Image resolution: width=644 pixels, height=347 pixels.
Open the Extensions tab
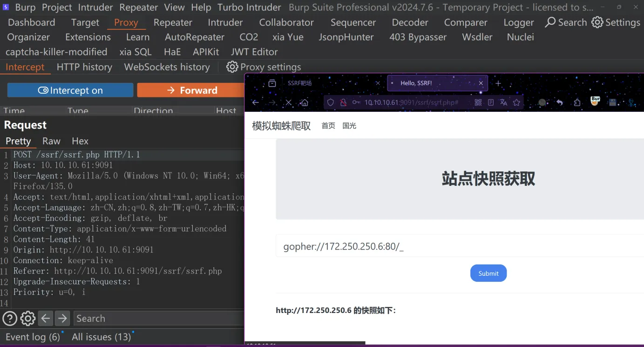click(88, 37)
